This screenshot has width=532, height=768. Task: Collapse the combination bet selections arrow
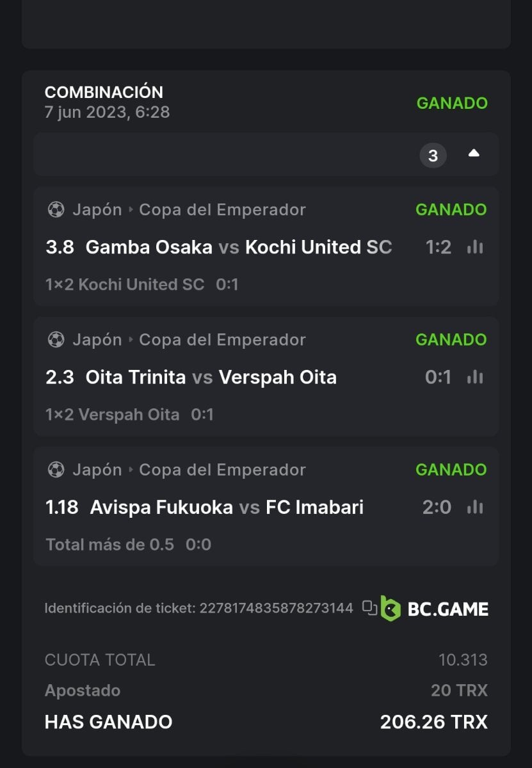474,154
